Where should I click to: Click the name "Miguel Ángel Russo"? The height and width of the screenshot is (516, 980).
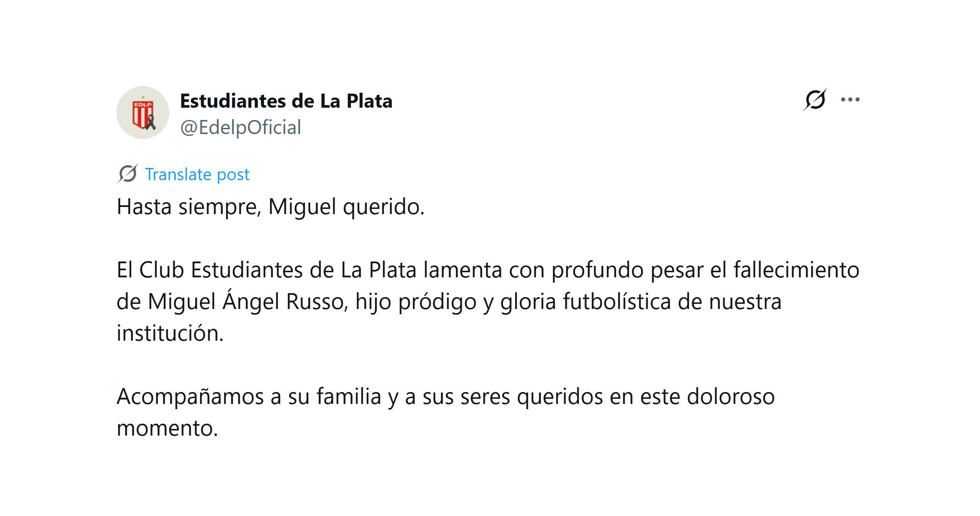[x=245, y=302]
